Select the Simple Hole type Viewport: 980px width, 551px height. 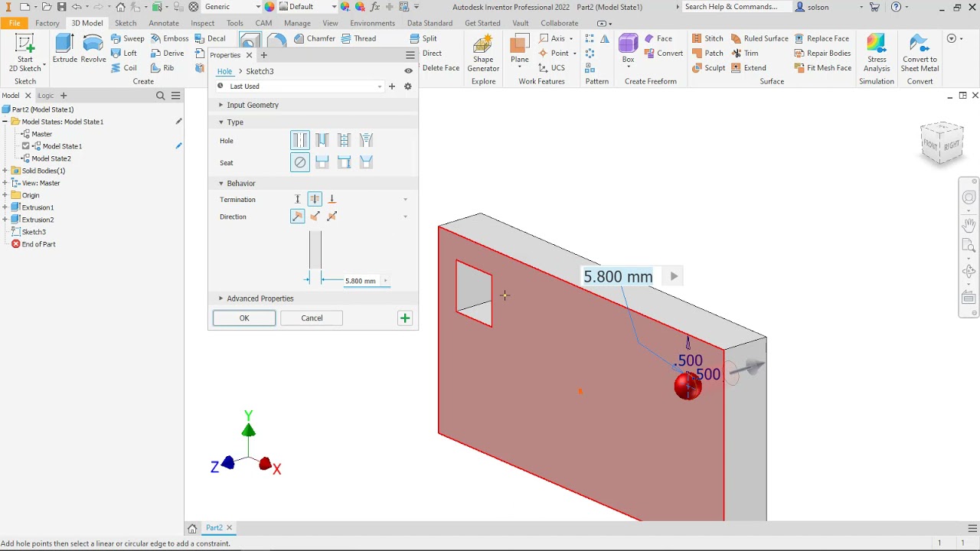[x=300, y=140]
